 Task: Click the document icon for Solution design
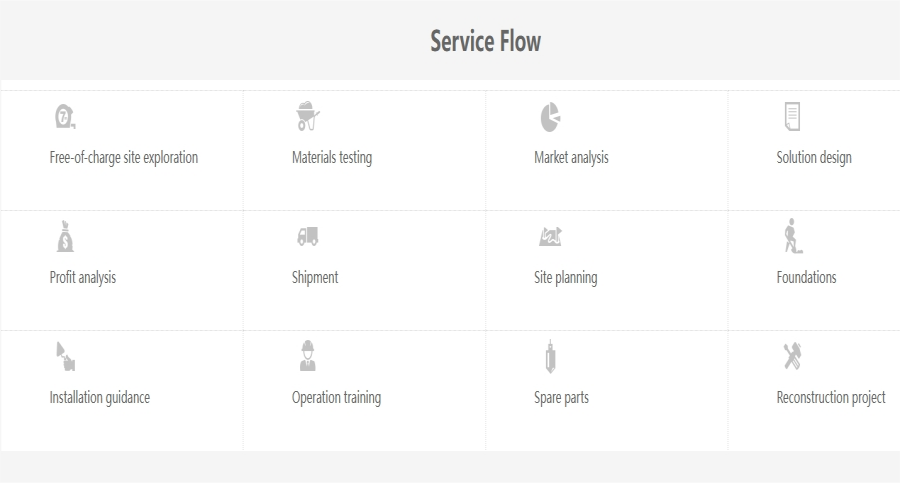[792, 116]
